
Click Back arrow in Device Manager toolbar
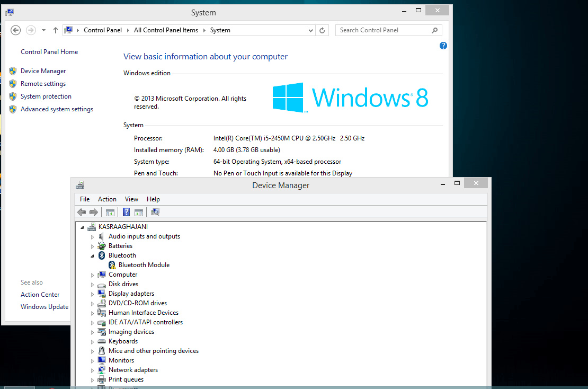82,213
